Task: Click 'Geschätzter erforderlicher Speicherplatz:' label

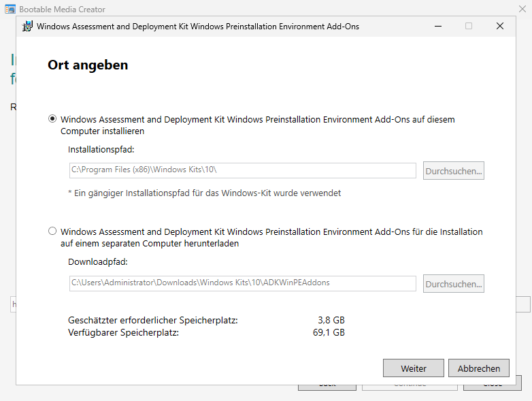Action: click(152, 320)
